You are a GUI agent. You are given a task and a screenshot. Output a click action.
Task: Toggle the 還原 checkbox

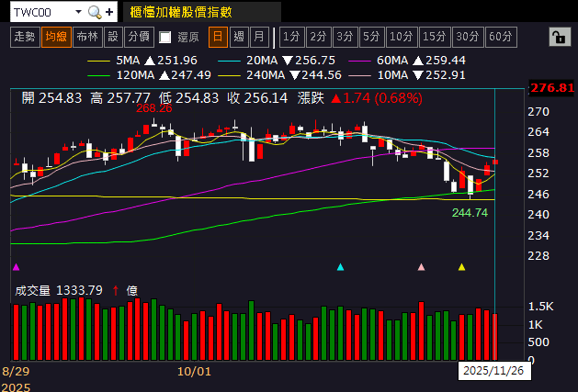tap(165, 38)
